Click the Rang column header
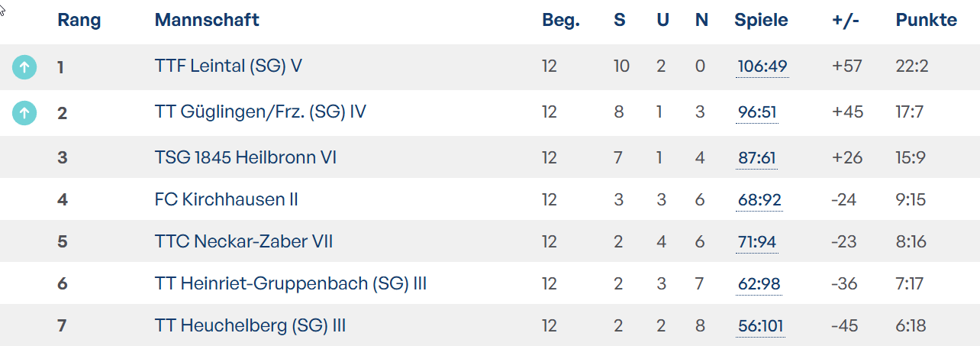Screen dimensions: 980x346 tap(79, 21)
